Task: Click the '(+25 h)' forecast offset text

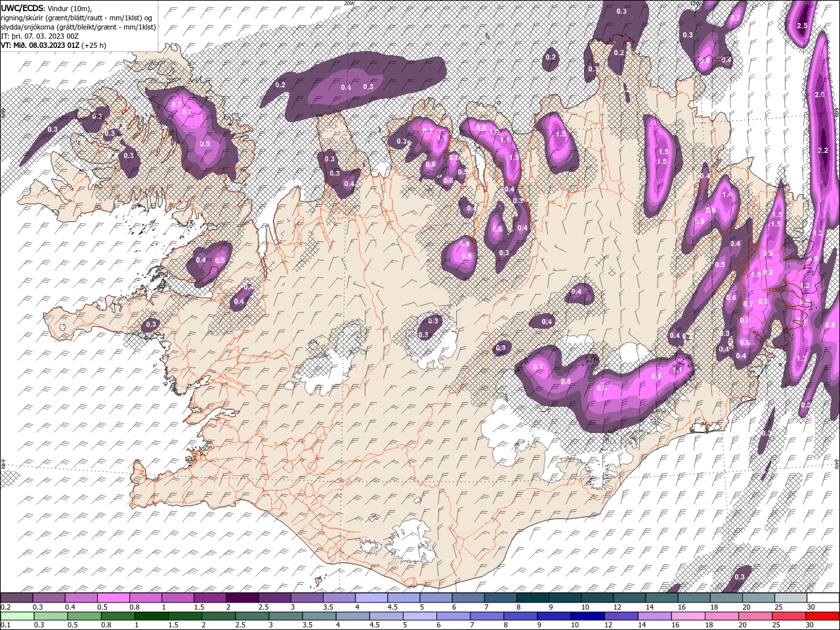Action: click(x=94, y=45)
